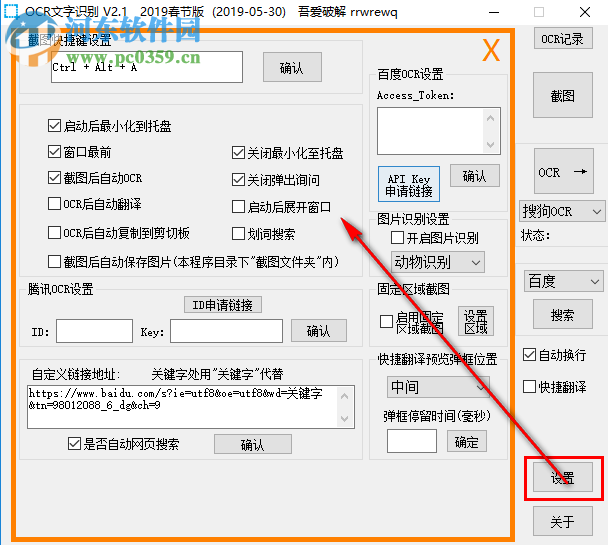Open the 搜狗OCR engine dropdown

pyautogui.click(x=562, y=212)
